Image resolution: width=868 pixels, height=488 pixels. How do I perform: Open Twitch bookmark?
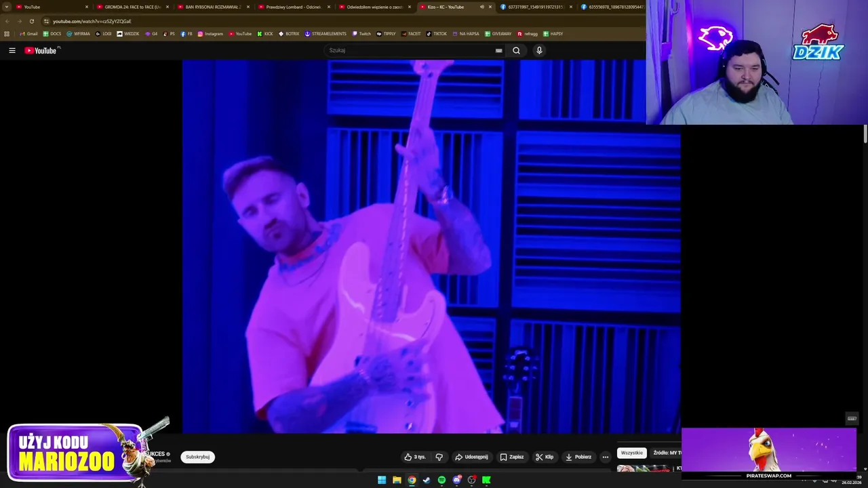coord(361,34)
